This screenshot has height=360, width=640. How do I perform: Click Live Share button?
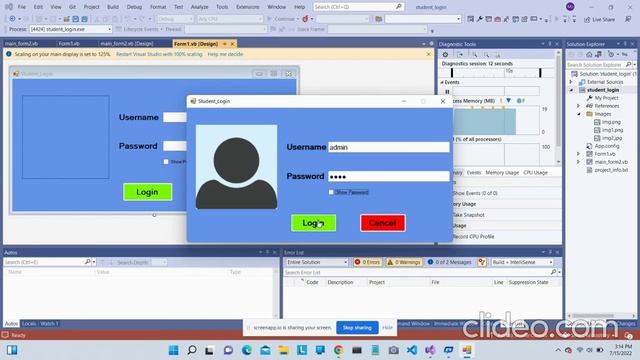599,19
